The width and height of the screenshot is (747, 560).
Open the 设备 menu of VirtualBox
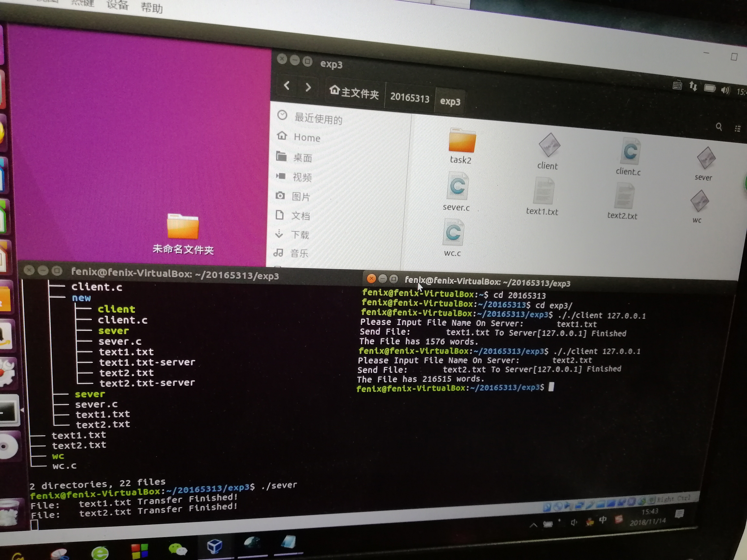click(117, 5)
